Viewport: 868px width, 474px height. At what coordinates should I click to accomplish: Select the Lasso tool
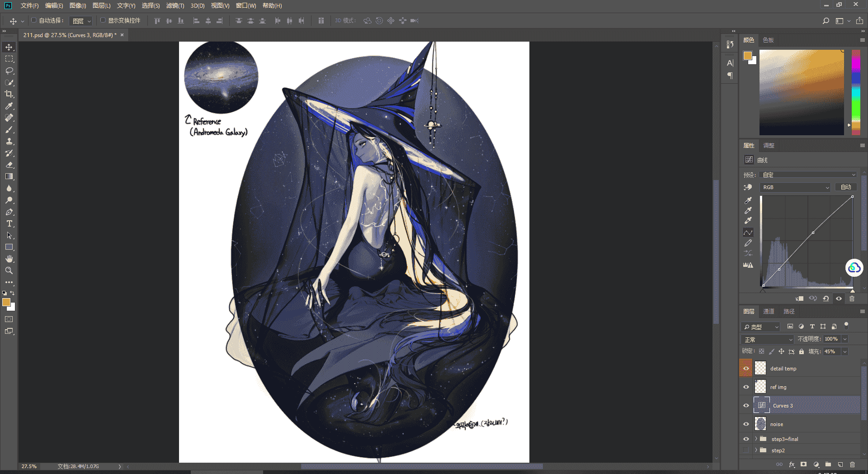[x=9, y=71]
